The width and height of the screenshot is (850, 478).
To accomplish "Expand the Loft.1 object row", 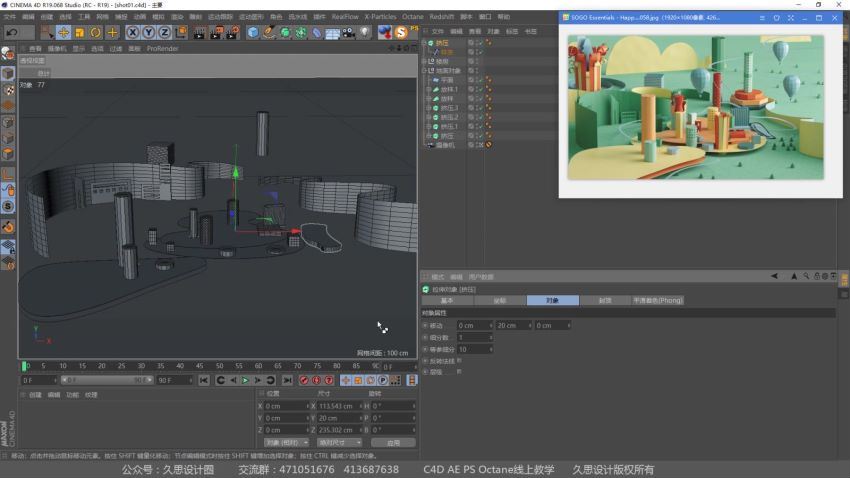I will (428, 89).
